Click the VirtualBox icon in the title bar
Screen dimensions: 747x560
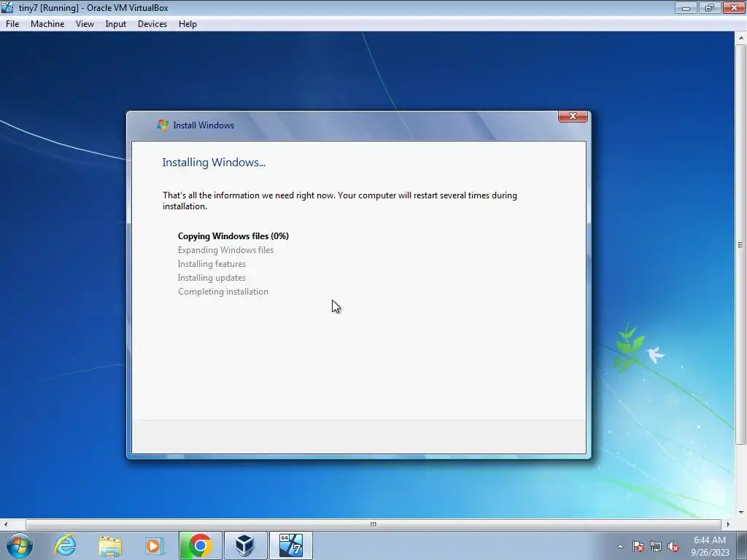click(7, 7)
